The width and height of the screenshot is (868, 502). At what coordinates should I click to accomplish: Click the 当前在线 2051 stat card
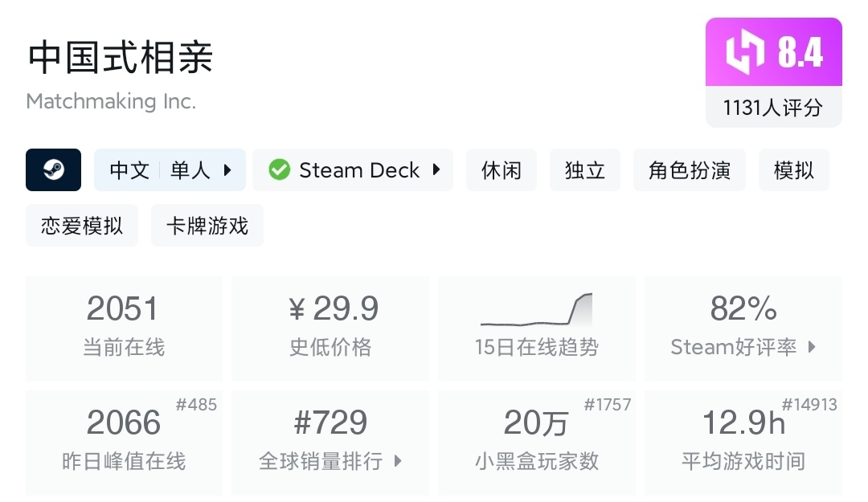[124, 328]
